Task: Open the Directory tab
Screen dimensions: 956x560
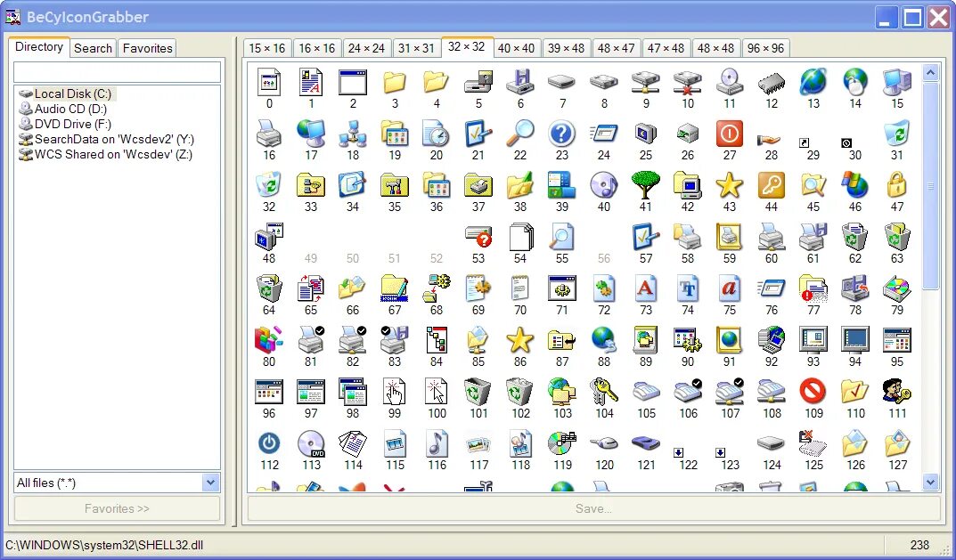Action: pyautogui.click(x=39, y=47)
